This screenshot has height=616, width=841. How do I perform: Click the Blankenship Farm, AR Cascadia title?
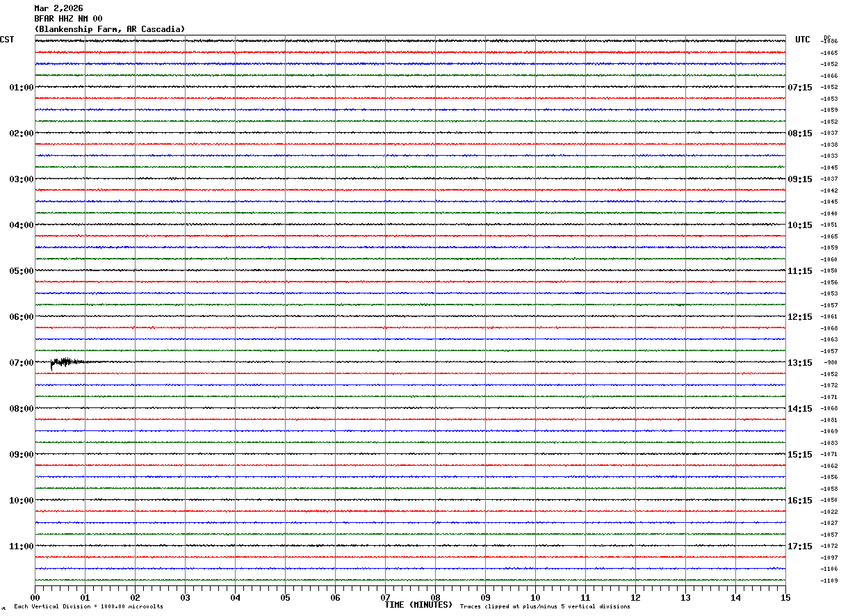click(110, 29)
